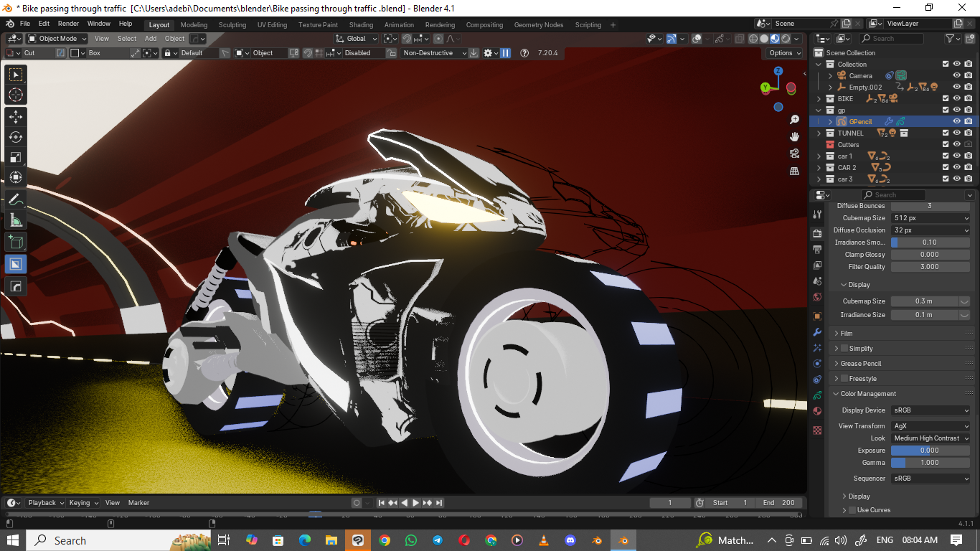
Task: Open the Render menu
Action: [68, 24]
